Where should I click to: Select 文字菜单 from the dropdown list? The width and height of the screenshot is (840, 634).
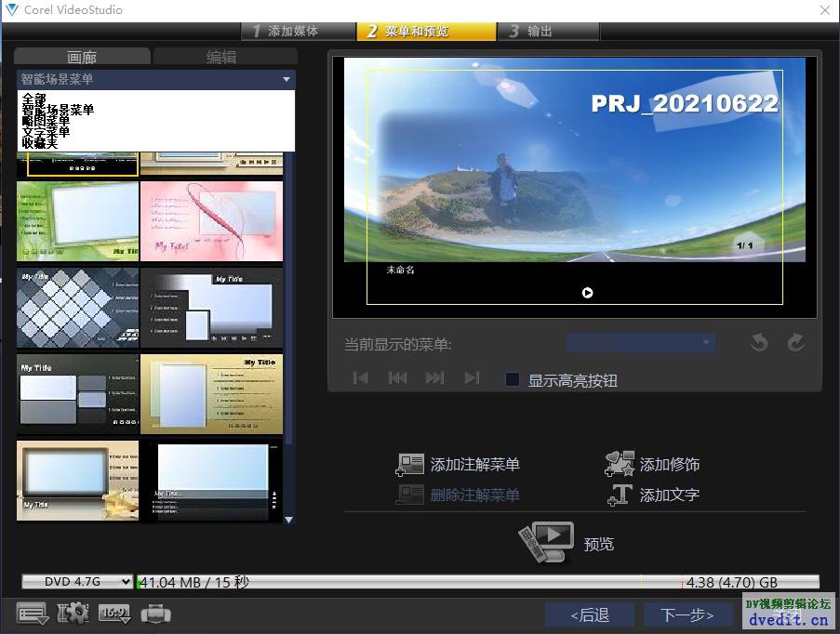47,132
